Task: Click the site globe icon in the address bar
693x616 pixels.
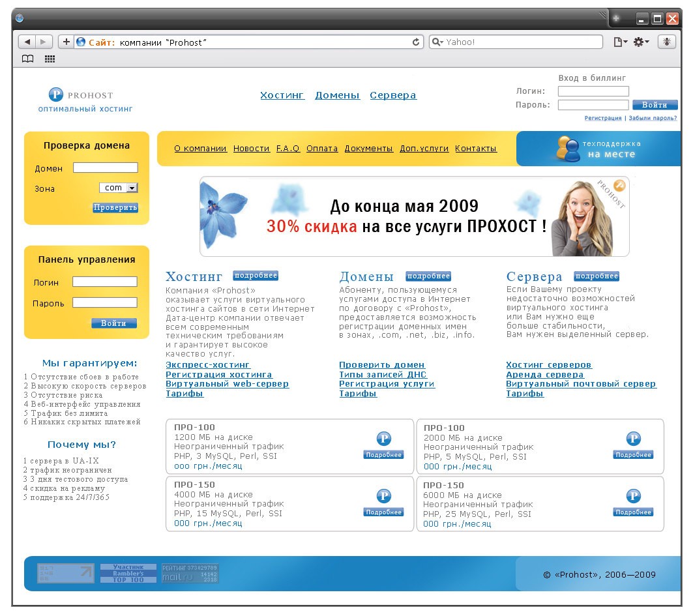Action: (81, 42)
